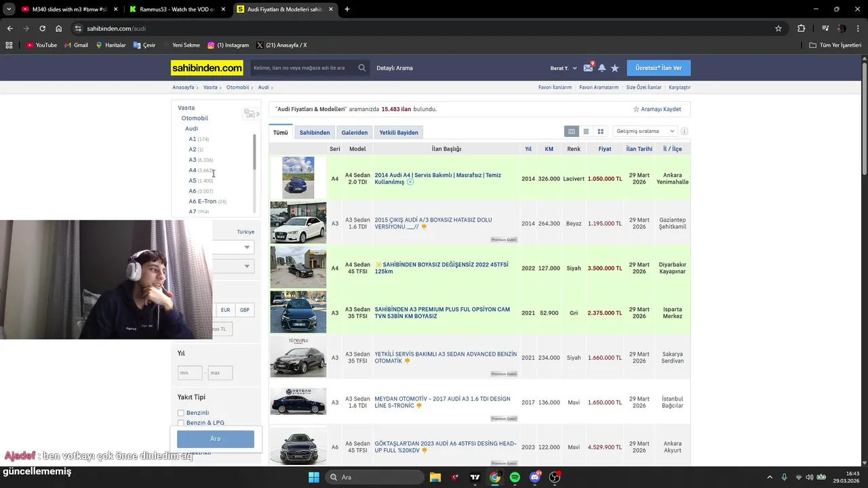The width and height of the screenshot is (868, 488).
Task: Open TradingView from the taskbar
Action: (x=475, y=477)
